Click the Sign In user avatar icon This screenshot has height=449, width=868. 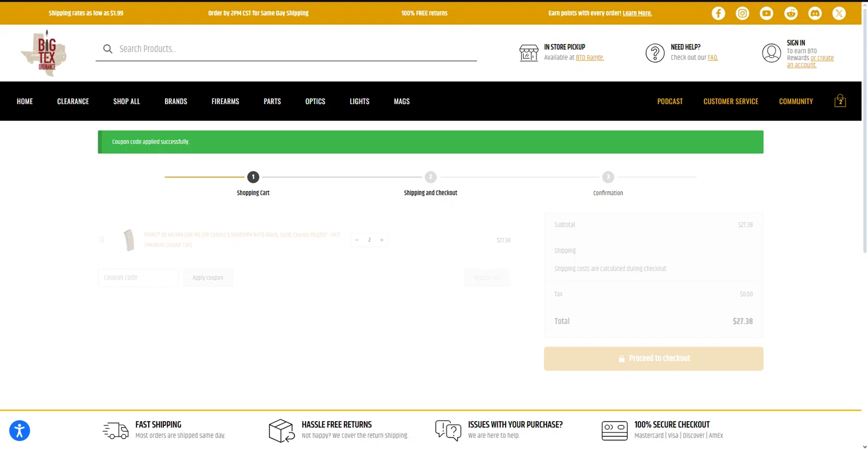771,53
